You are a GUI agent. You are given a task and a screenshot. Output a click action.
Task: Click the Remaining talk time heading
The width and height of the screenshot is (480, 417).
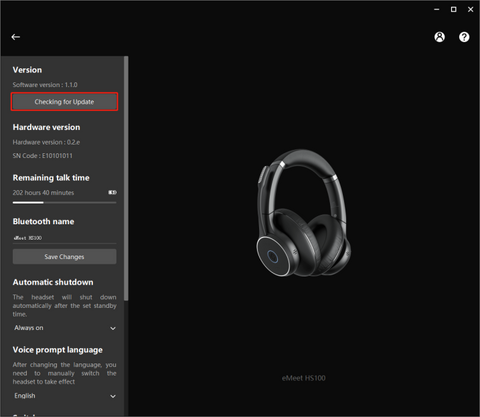(51, 178)
